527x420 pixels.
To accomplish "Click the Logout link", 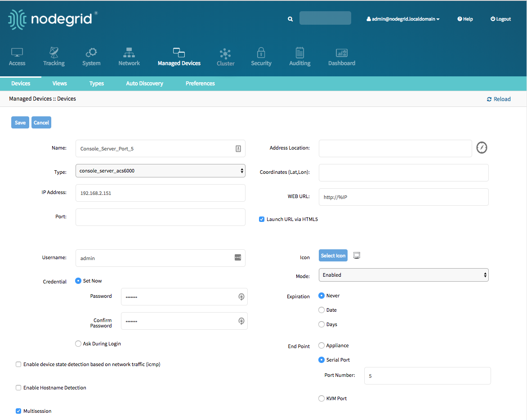I will [500, 19].
